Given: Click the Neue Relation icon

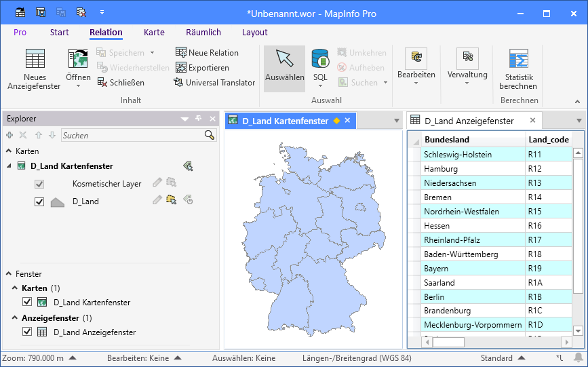Looking at the screenshot, I should coord(181,52).
